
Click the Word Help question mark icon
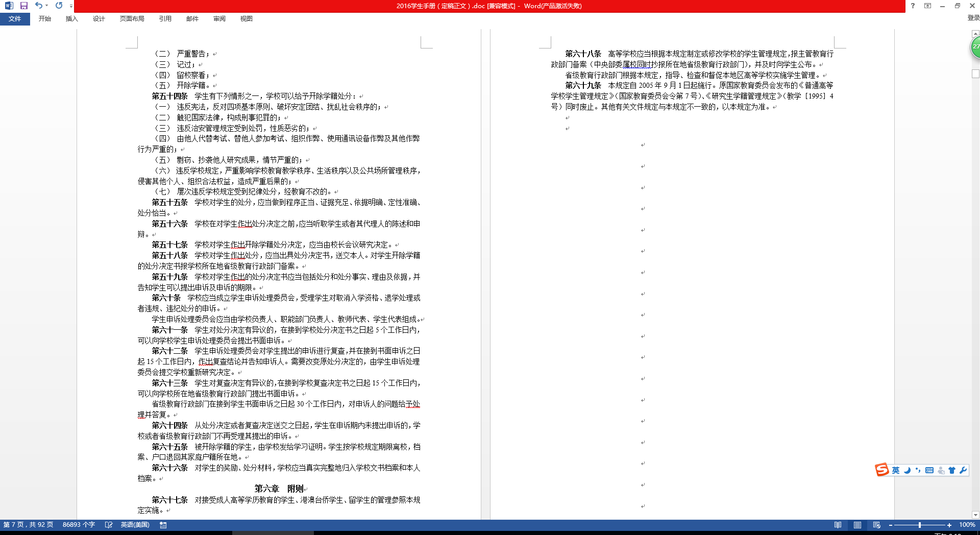[x=913, y=6]
